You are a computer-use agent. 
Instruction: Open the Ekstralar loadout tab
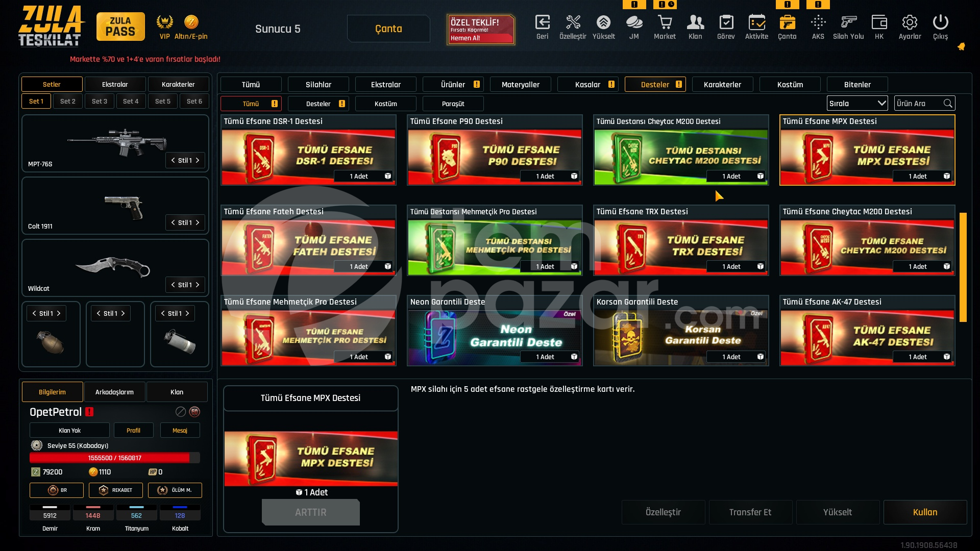point(115,84)
